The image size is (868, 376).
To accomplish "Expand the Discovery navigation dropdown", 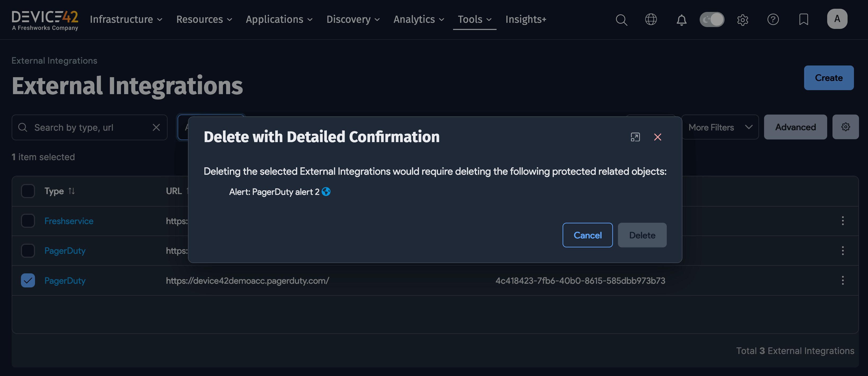I will (x=353, y=20).
